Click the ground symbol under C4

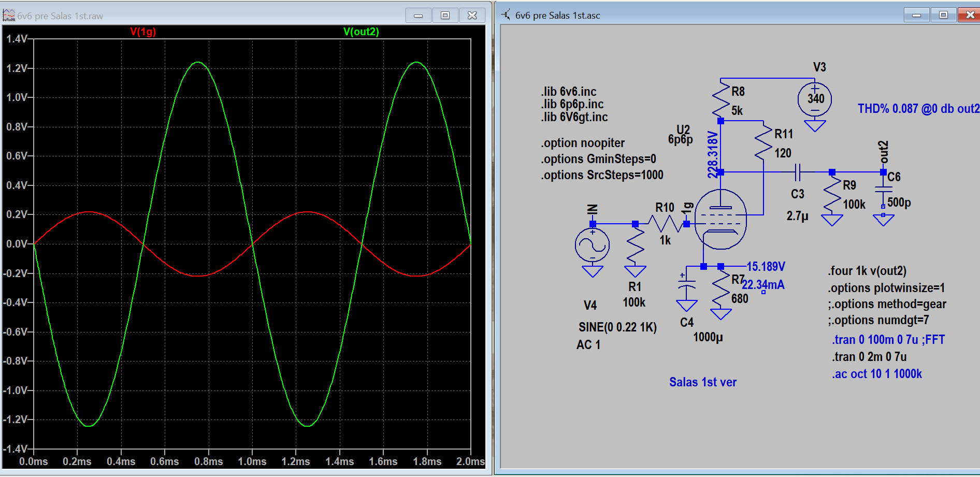coord(687,306)
